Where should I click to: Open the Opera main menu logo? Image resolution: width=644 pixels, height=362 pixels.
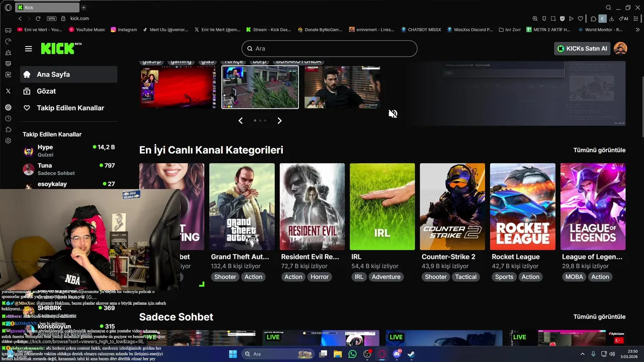click(8, 8)
